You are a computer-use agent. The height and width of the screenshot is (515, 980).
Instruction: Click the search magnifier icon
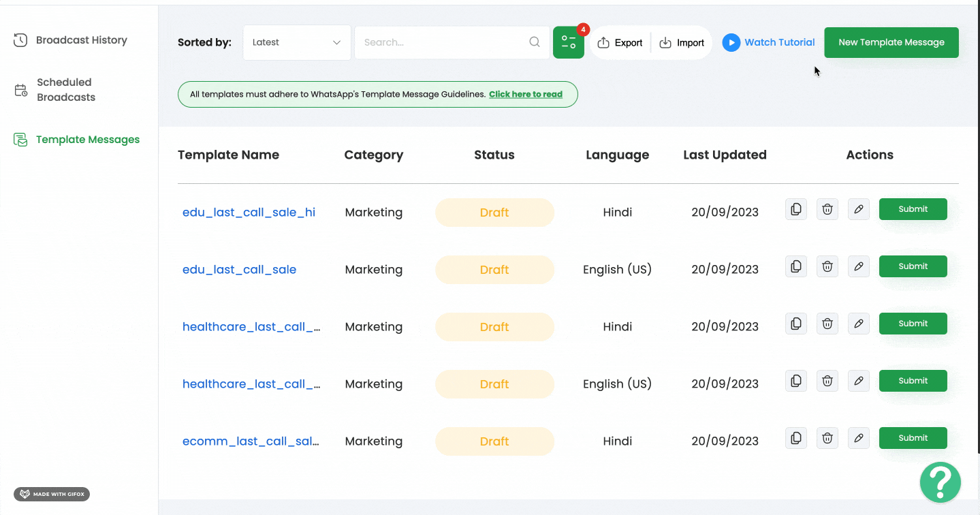click(535, 42)
